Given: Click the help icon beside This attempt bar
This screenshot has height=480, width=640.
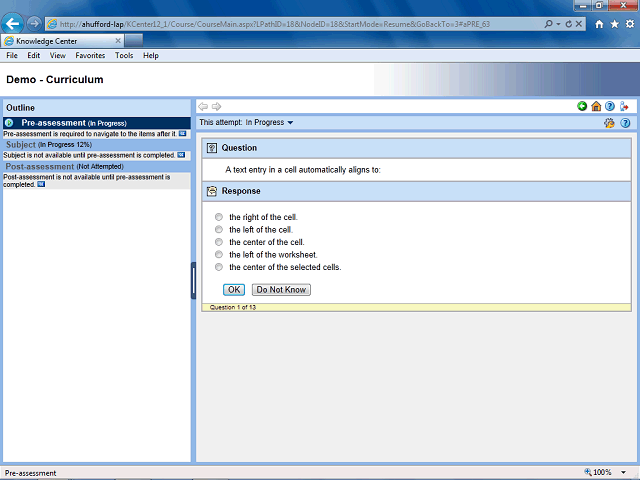Looking at the screenshot, I should (x=625, y=123).
